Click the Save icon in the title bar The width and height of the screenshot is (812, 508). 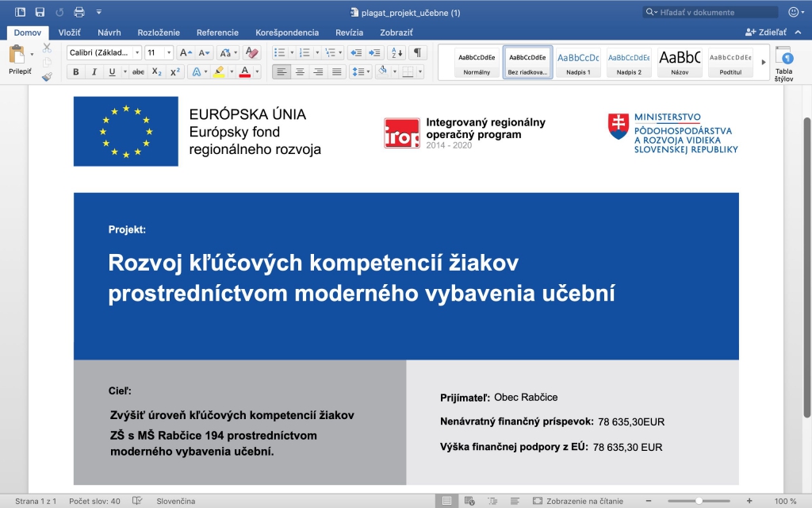[40, 12]
